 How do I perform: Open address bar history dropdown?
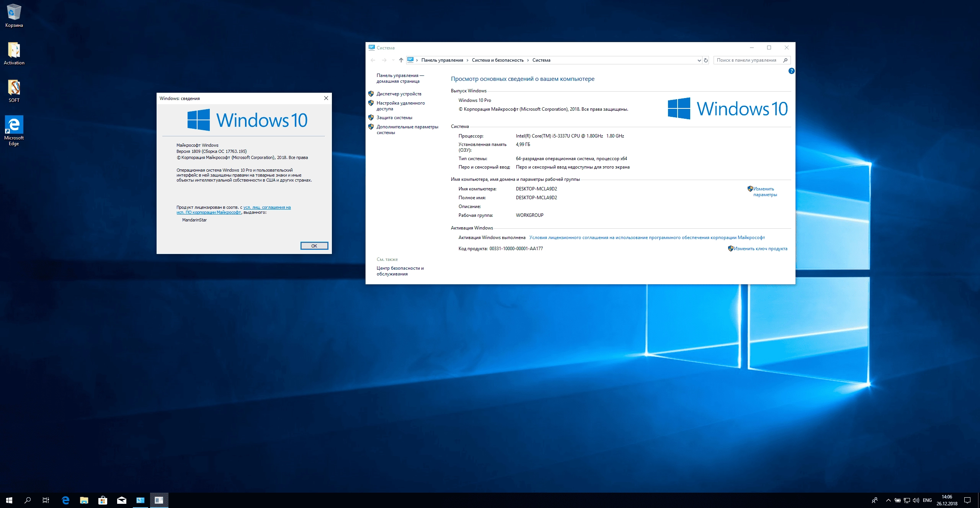point(699,60)
